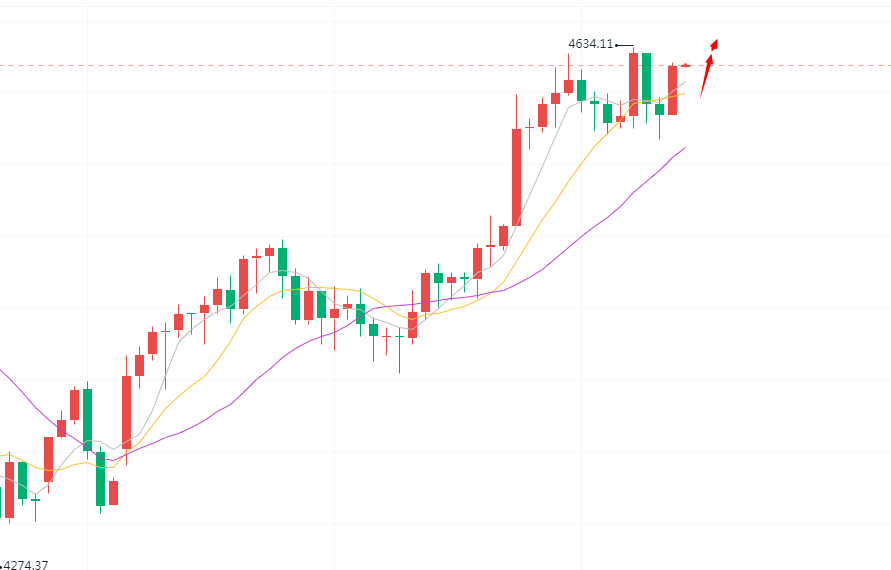This screenshot has width=891, height=570.
Task: Click the line connecting 4634.11 to its candle
Action: [624, 45]
